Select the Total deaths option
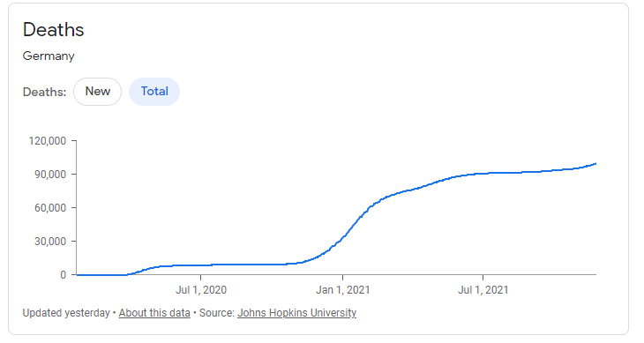The width and height of the screenshot is (644, 343). (154, 92)
